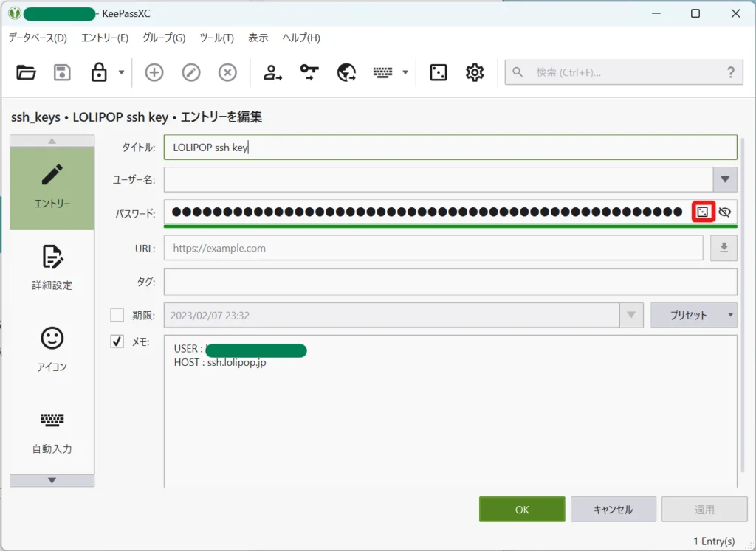Copy username using the toolbar person icon

pos(272,72)
